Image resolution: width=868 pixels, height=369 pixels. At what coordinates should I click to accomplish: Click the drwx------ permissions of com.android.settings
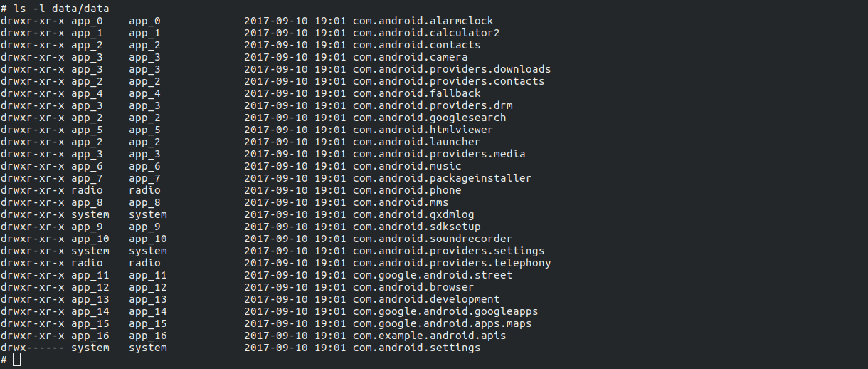[x=33, y=348]
